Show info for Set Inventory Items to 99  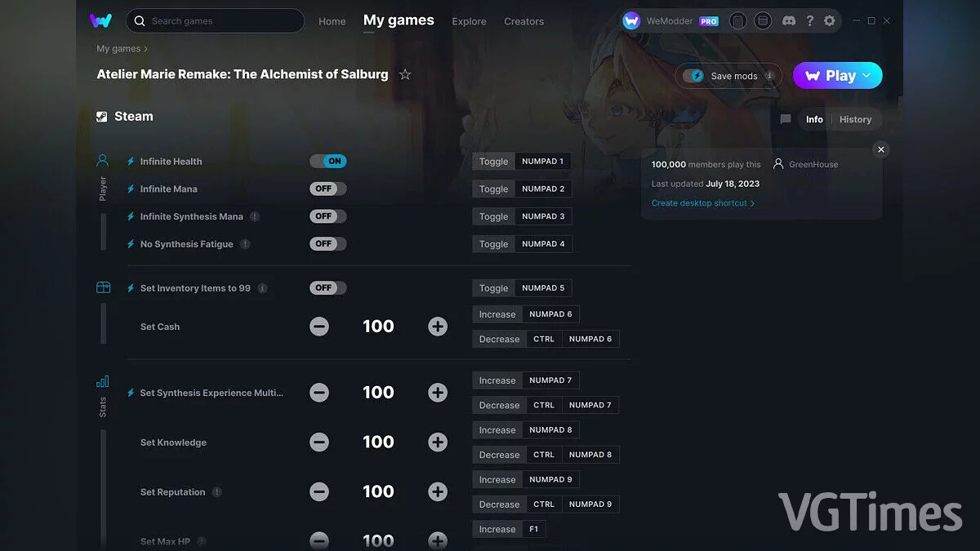pyautogui.click(x=262, y=288)
